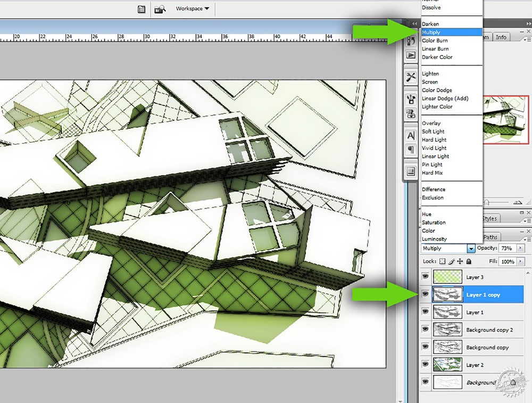Screen dimensions: 532x403
Task: Click the document list icon in top bar
Action: pos(142,9)
